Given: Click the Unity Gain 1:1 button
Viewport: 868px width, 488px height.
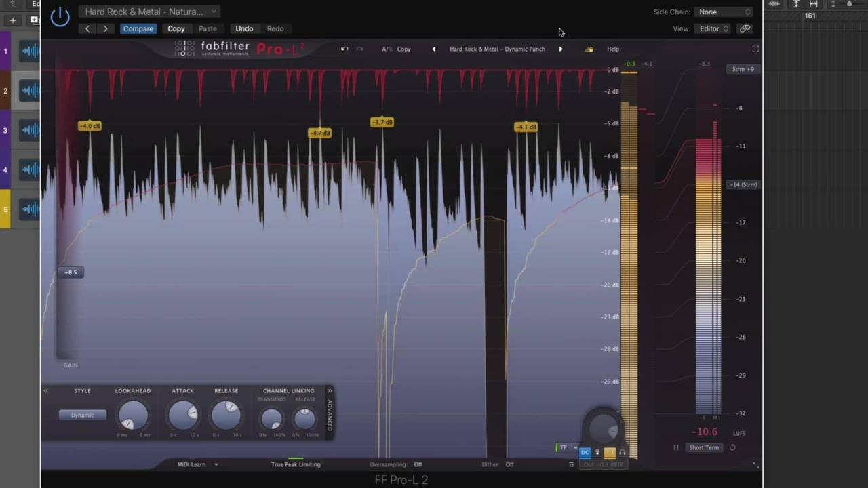Looking at the screenshot, I should coord(610,452).
